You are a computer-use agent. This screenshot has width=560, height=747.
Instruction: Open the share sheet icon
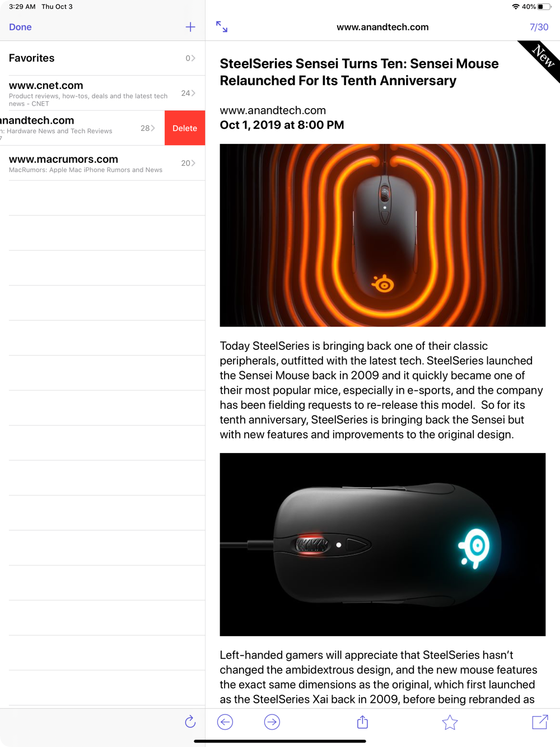click(x=362, y=722)
